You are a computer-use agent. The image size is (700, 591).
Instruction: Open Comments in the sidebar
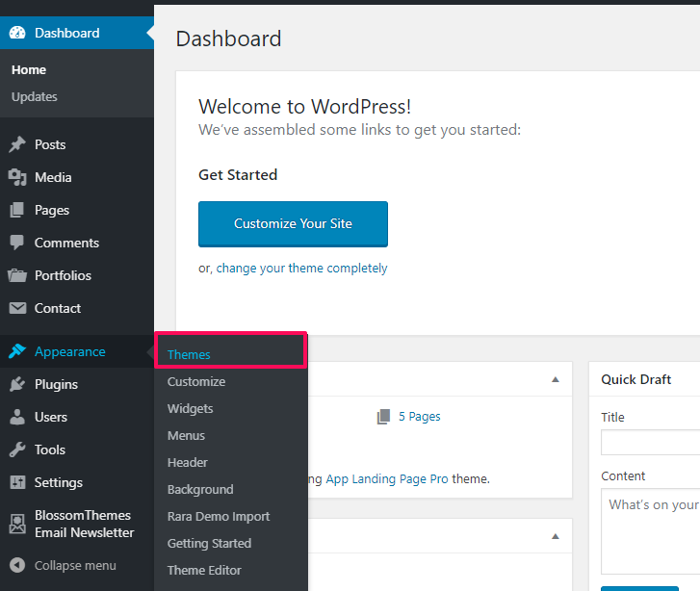67,243
